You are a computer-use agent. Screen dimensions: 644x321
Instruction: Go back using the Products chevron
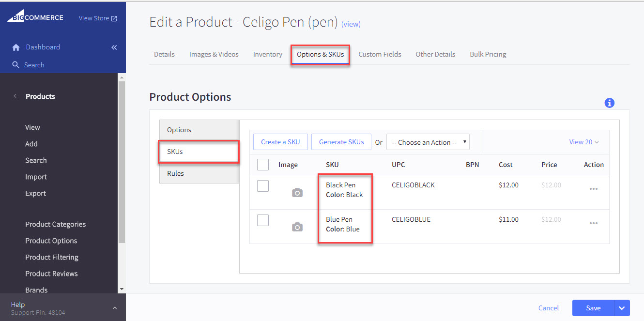(x=15, y=96)
